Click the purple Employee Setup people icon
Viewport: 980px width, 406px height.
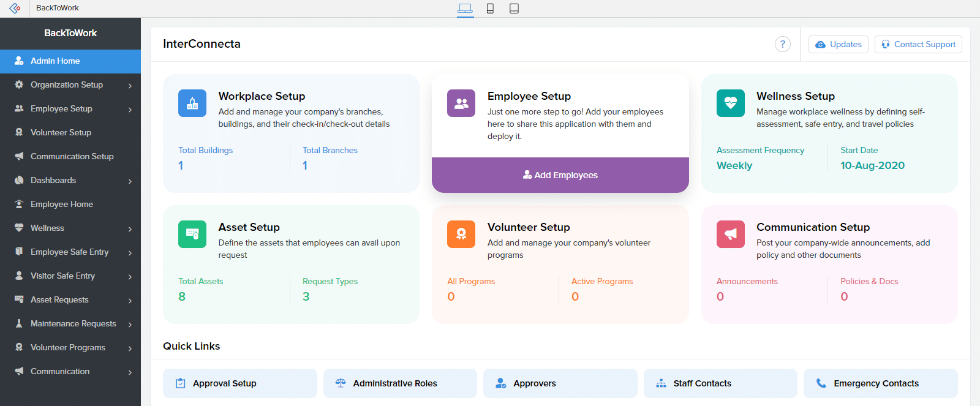click(461, 103)
